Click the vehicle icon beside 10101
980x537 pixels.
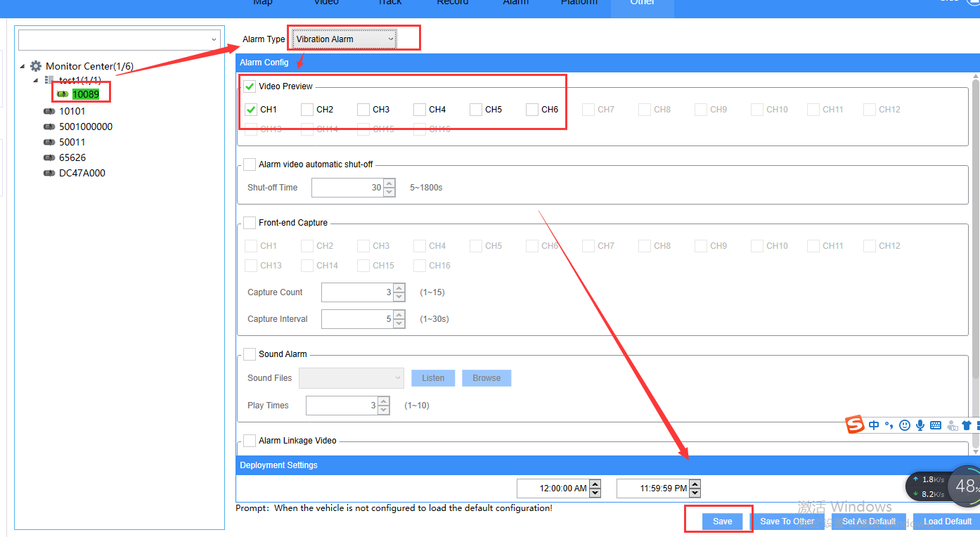tap(49, 111)
